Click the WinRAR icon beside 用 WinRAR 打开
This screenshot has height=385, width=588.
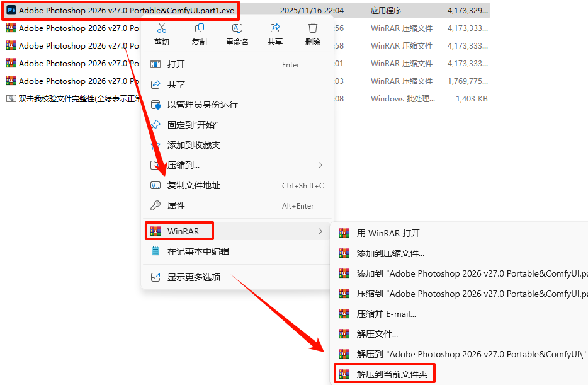[x=344, y=233]
